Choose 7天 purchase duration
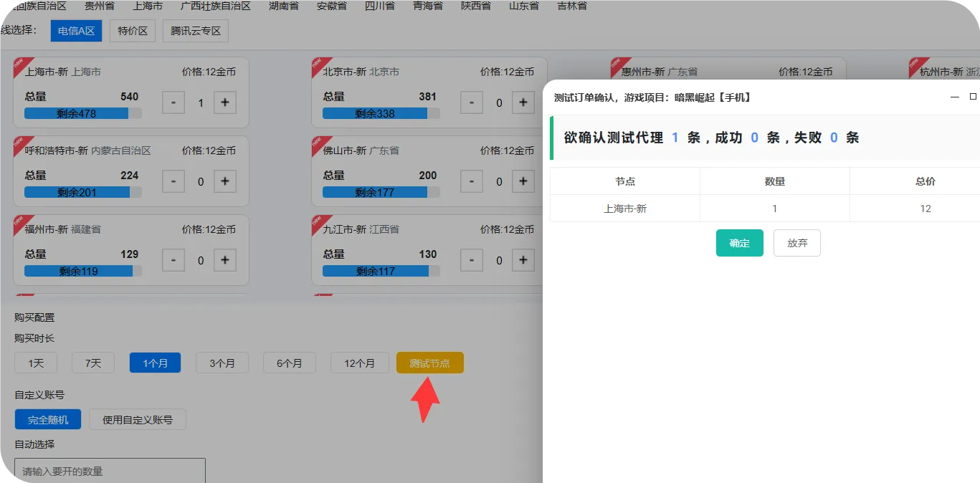The image size is (980, 483). click(93, 363)
